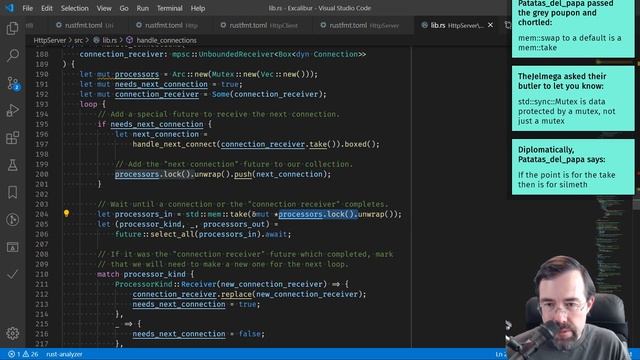Expand src breadcrumb segment
This screenshot has width=640, height=360.
tap(78, 40)
